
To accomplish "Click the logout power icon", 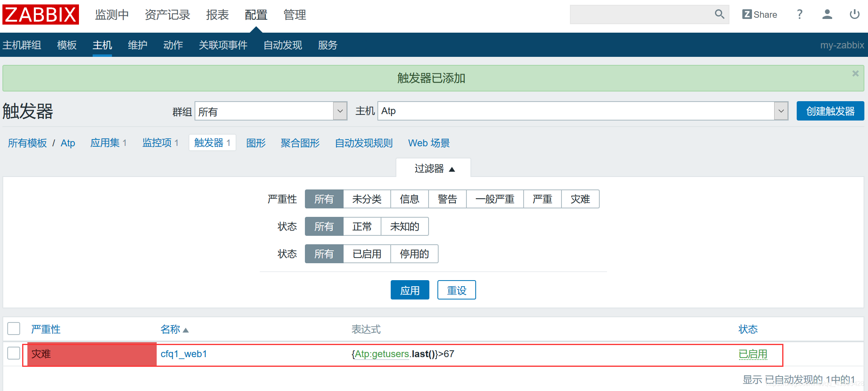I will (854, 15).
